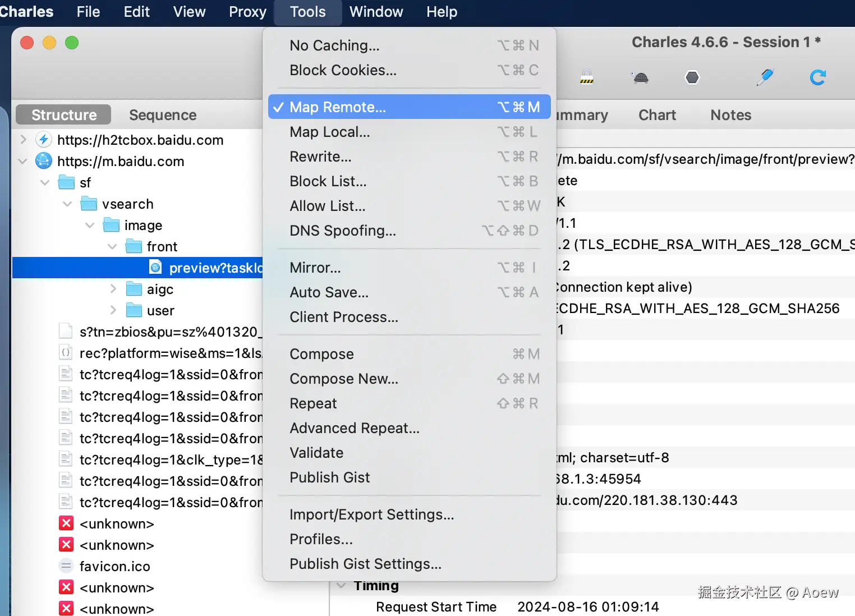The image size is (855, 616).
Task: Switch to the Notes tab
Action: point(730,114)
